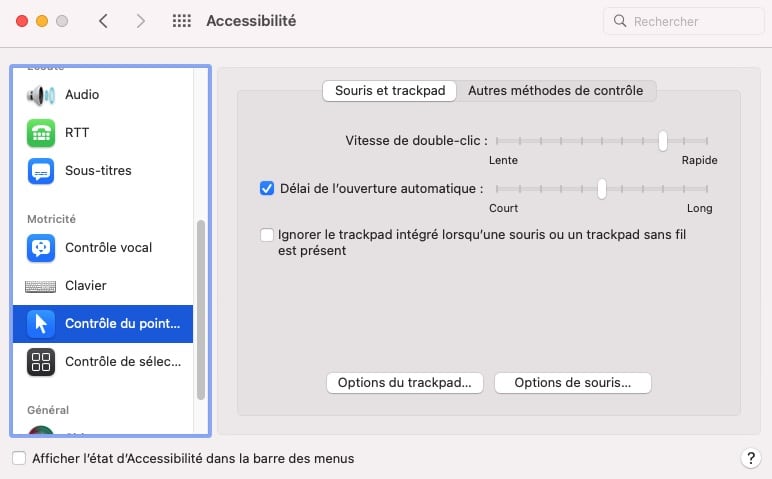Open Options de souris button
Screen dimensions: 772x479
coord(573,383)
